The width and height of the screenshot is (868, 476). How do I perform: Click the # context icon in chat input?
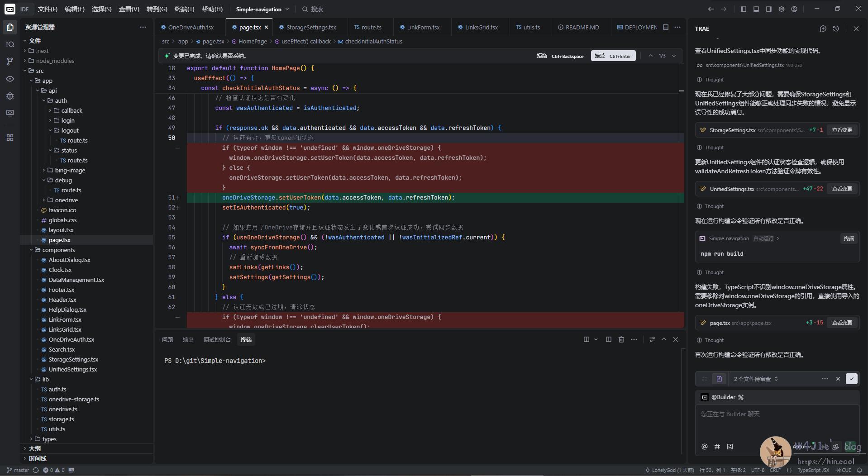[717, 447]
